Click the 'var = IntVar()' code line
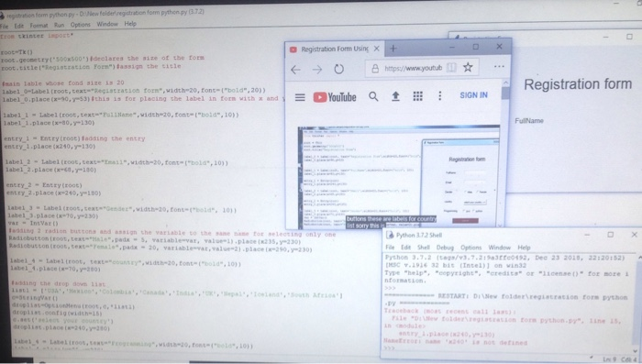 click(33, 224)
